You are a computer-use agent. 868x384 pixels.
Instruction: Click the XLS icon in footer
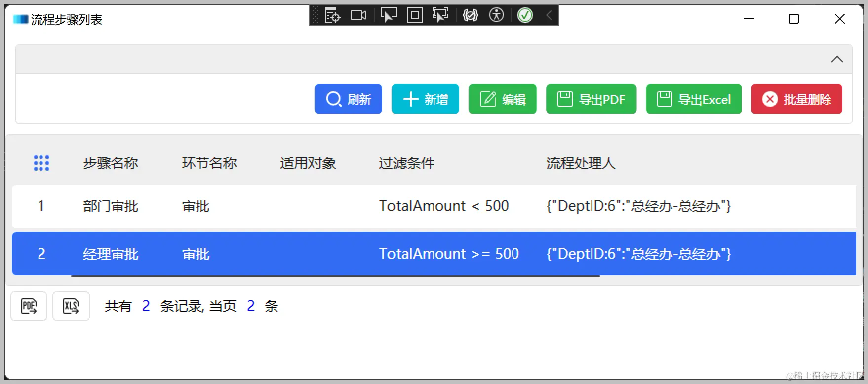pos(71,306)
